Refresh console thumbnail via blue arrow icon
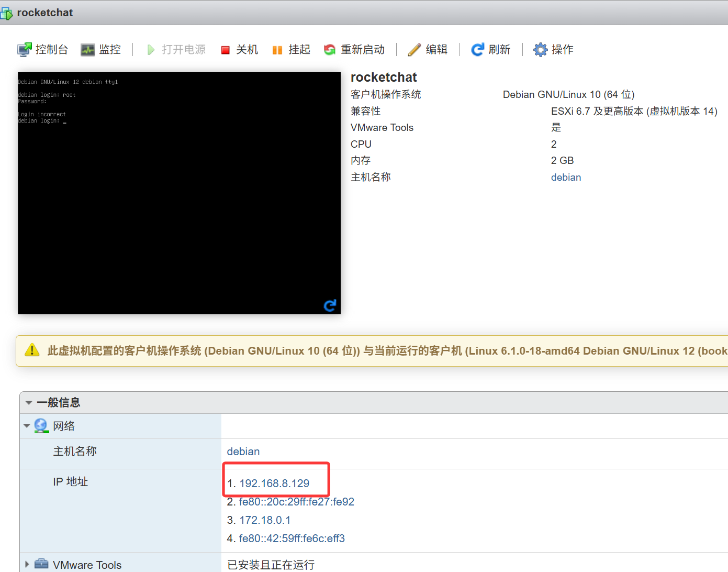The height and width of the screenshot is (572, 728). pos(330,305)
